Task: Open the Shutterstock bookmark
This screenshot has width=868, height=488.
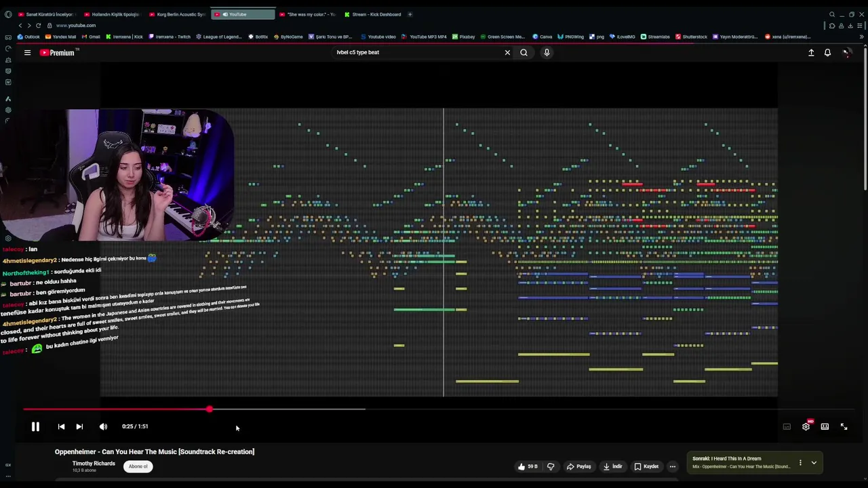Action: pos(691,37)
